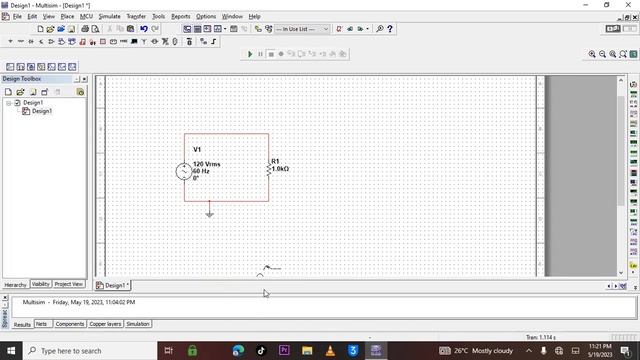Open File Explorer from the taskbar
Image resolution: width=640 pixels, height=360 pixels.
click(x=307, y=351)
